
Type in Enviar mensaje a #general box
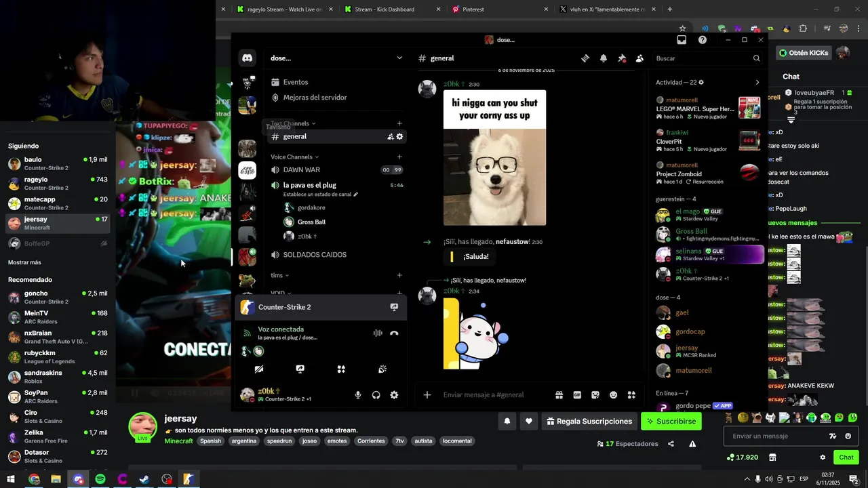point(495,395)
